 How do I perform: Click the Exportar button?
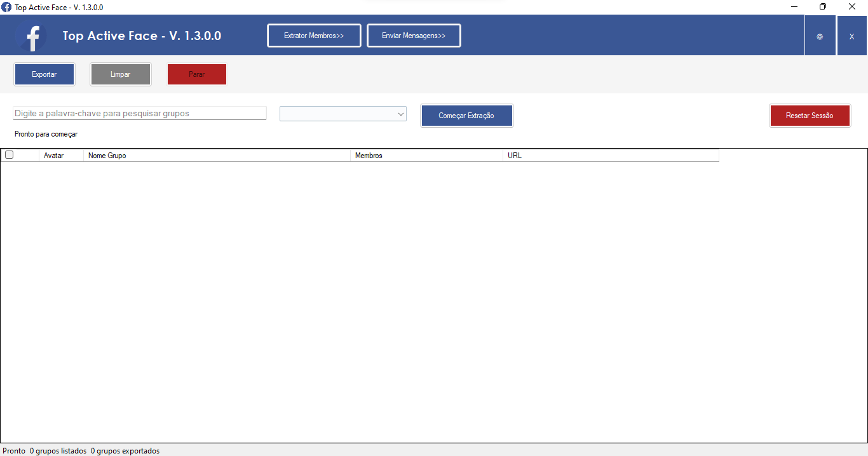(44, 74)
